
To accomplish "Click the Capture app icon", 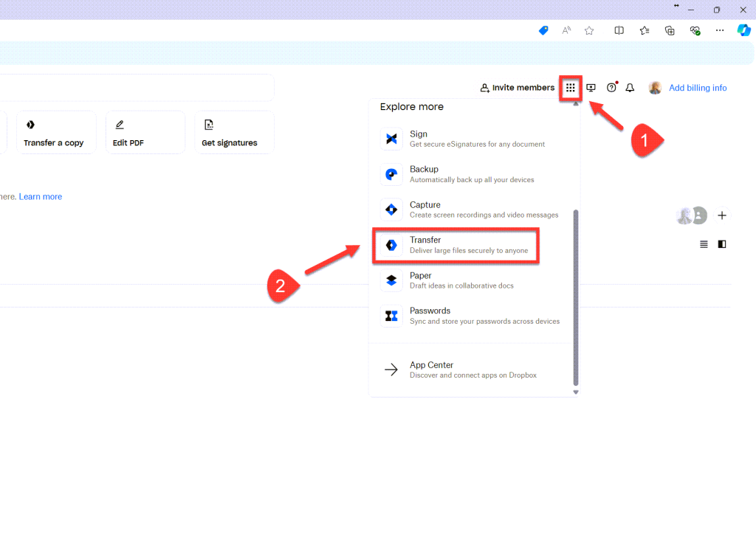I will pos(391,210).
